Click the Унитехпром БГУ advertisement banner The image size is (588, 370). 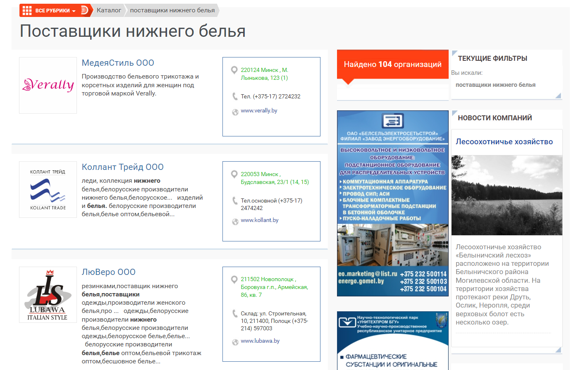[393, 341]
